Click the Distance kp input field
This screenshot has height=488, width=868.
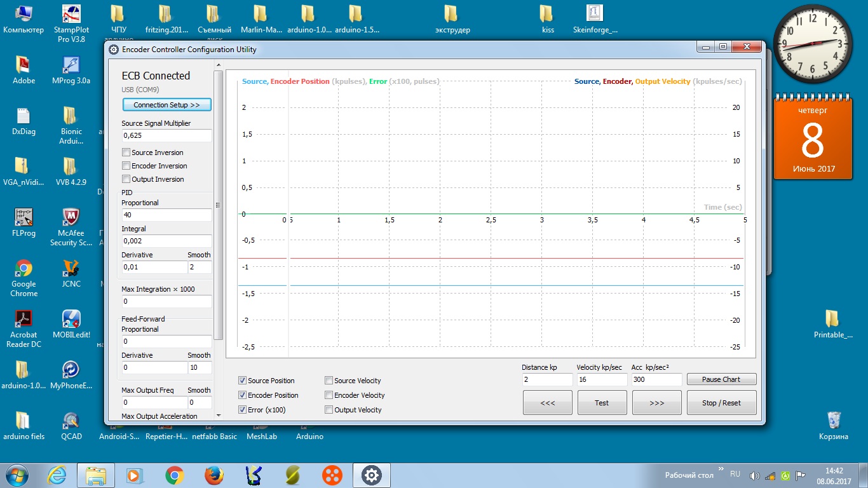(547, 379)
